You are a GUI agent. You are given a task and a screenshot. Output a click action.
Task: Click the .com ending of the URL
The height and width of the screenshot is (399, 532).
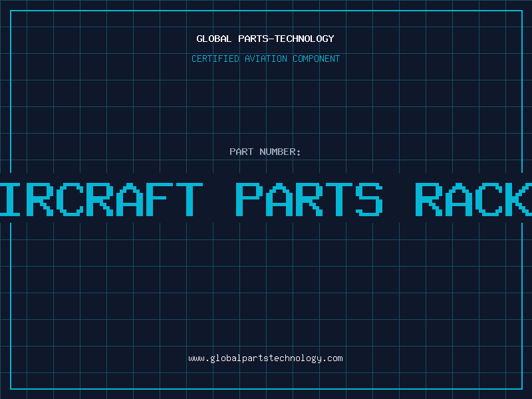coord(332,358)
